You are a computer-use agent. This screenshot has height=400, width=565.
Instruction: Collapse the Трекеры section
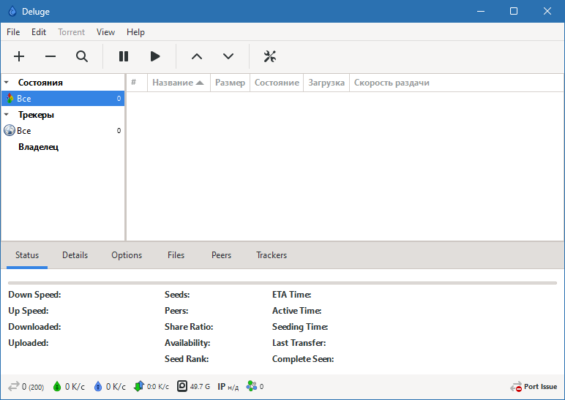pos(6,115)
